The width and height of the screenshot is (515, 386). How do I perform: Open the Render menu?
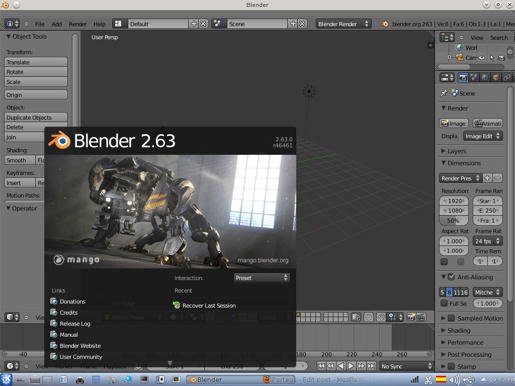point(77,24)
